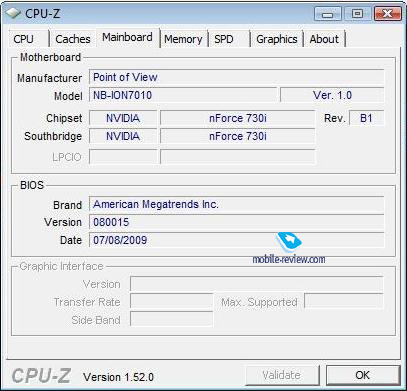Screen dimensions: 407x391
Task: Open the Caches tab
Action: tap(73, 39)
